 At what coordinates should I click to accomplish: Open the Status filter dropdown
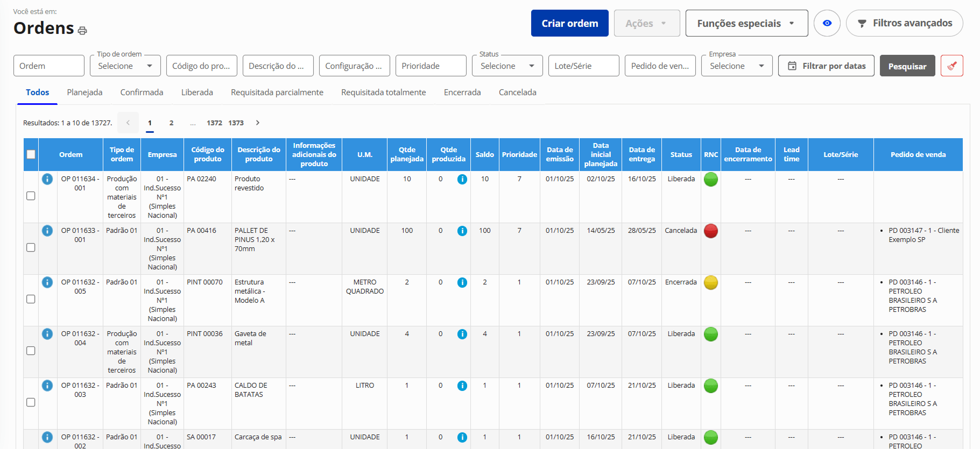click(507, 66)
